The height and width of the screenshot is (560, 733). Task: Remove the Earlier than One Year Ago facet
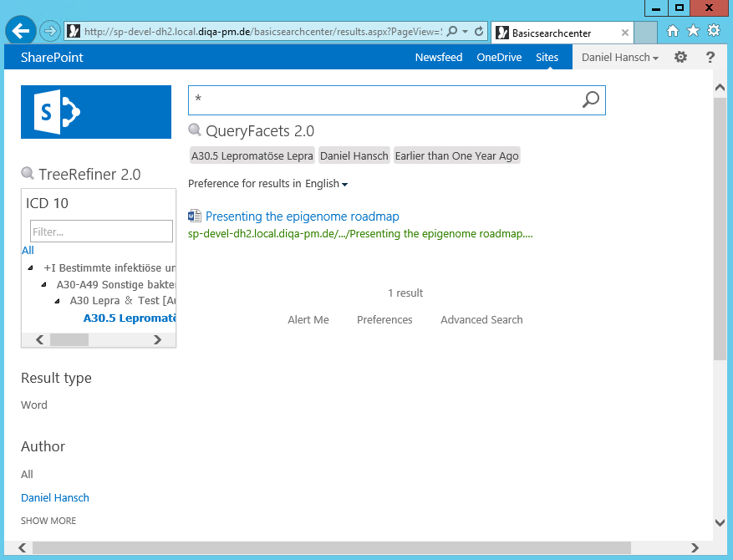(x=456, y=155)
